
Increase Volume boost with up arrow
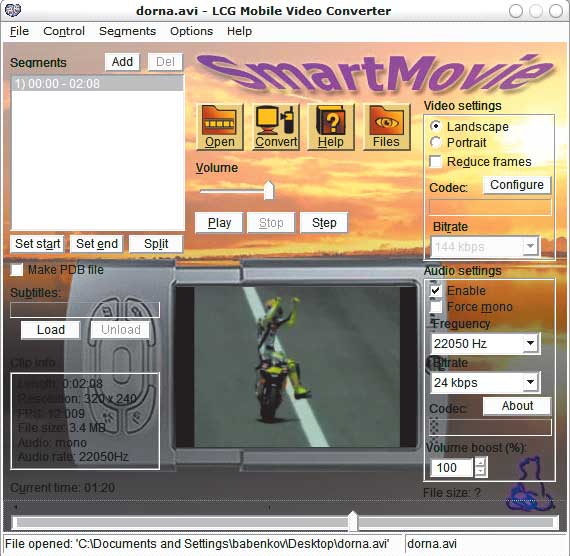click(481, 463)
